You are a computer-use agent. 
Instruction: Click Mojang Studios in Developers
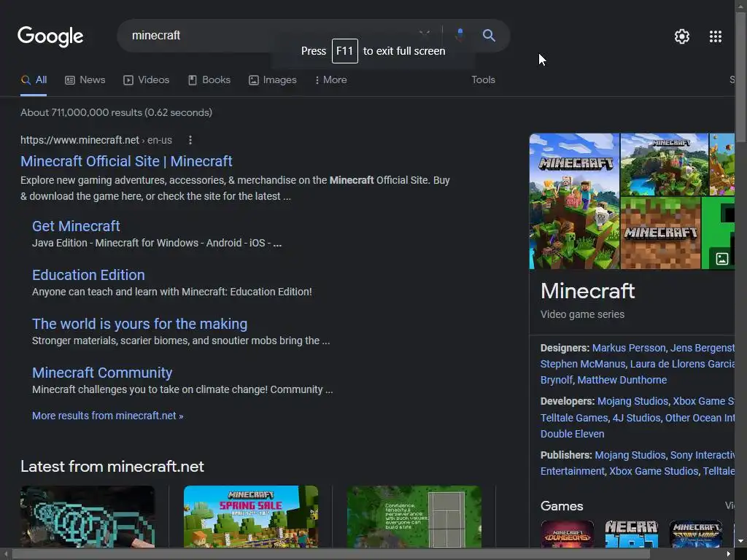(x=632, y=401)
